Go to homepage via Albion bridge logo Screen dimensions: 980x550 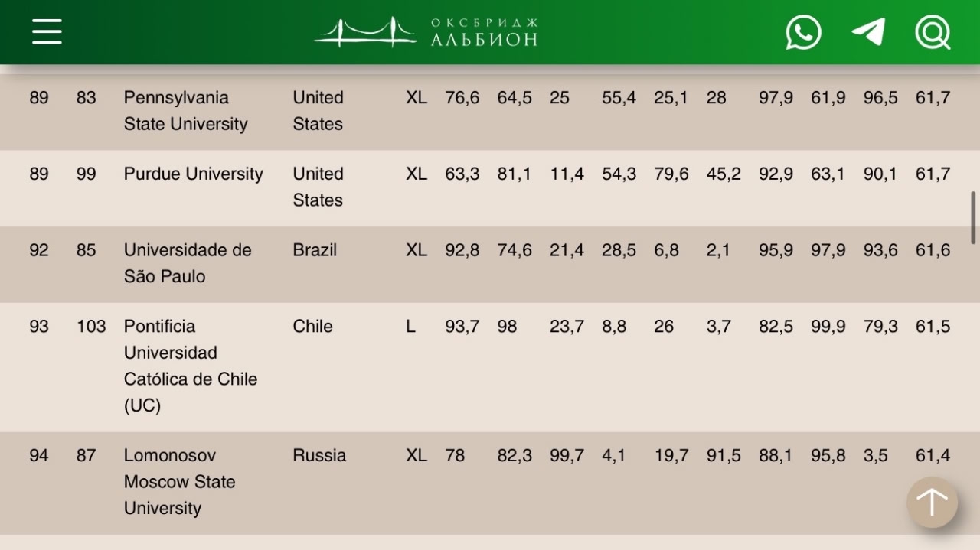click(x=426, y=32)
